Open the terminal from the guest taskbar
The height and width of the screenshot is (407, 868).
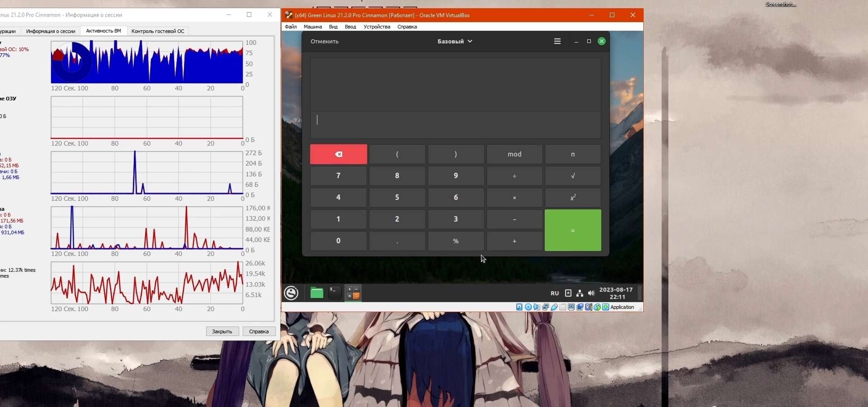(335, 293)
